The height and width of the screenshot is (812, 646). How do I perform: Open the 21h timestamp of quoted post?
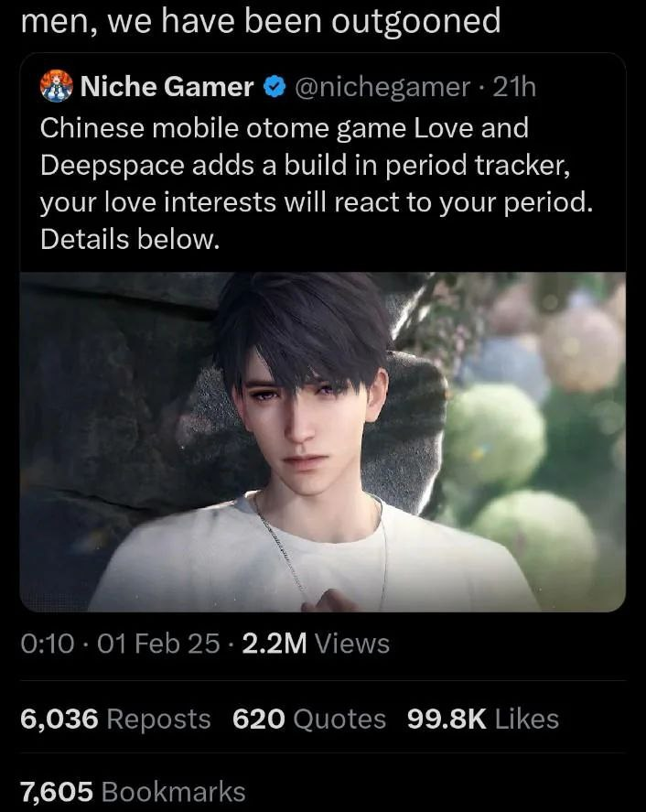pos(514,86)
